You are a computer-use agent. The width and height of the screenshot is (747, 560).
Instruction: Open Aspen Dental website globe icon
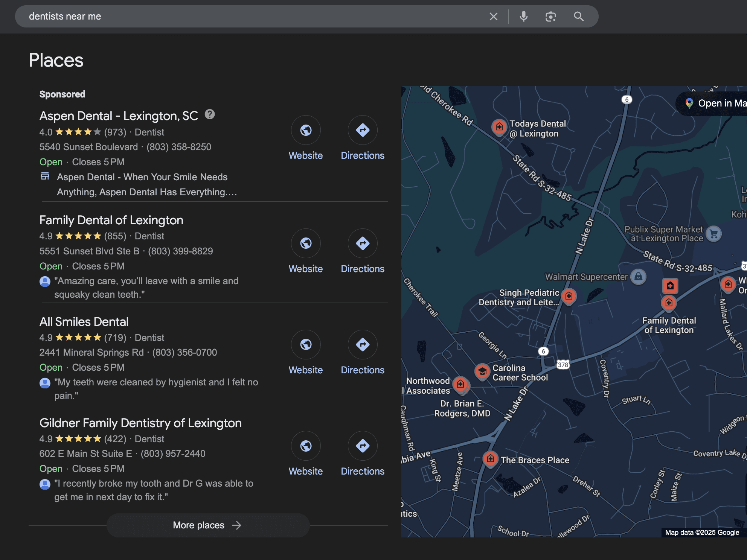pos(306,130)
